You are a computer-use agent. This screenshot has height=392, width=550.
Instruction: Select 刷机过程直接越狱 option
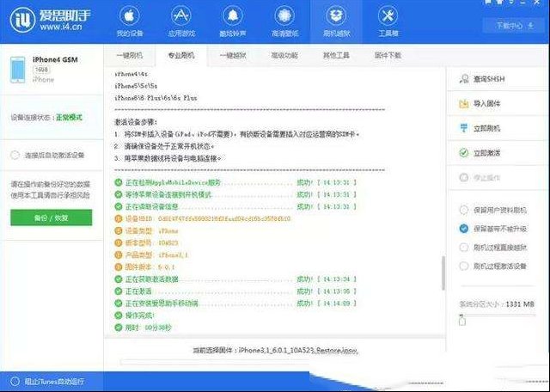tap(464, 247)
